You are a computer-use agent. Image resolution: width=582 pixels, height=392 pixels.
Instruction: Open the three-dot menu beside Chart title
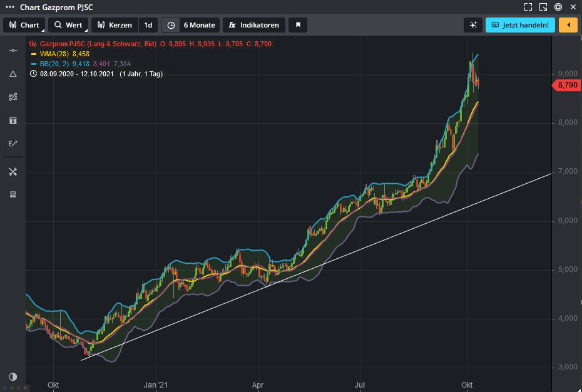point(9,8)
